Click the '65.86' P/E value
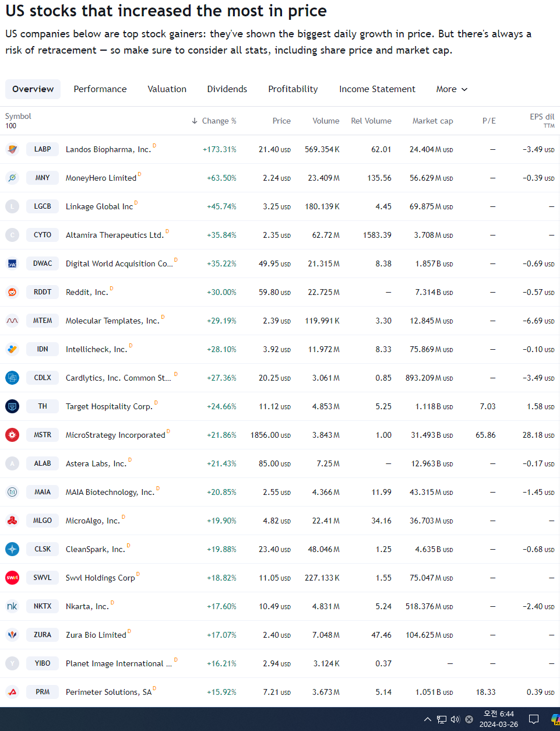 click(x=485, y=435)
